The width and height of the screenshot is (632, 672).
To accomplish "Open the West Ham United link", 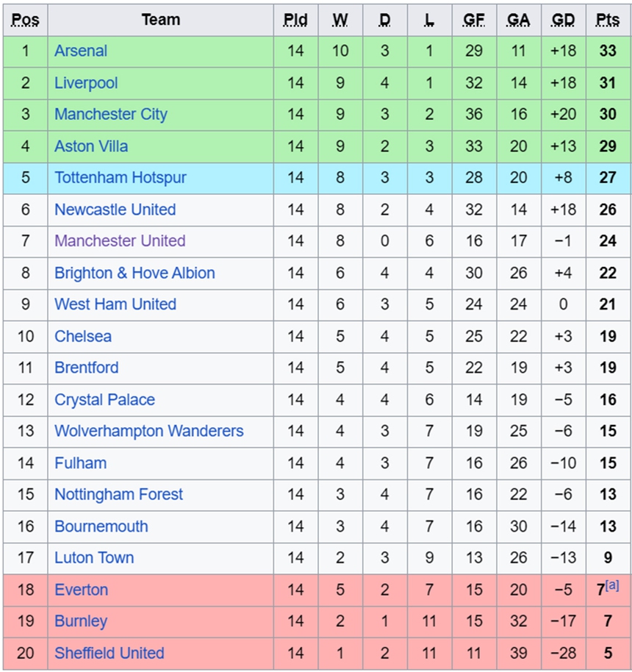I will click(x=115, y=304).
